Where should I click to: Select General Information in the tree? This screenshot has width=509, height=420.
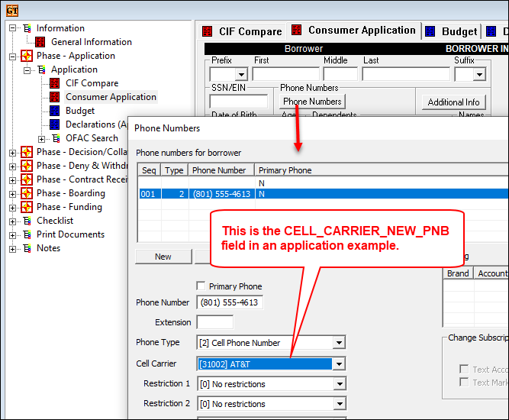point(92,42)
